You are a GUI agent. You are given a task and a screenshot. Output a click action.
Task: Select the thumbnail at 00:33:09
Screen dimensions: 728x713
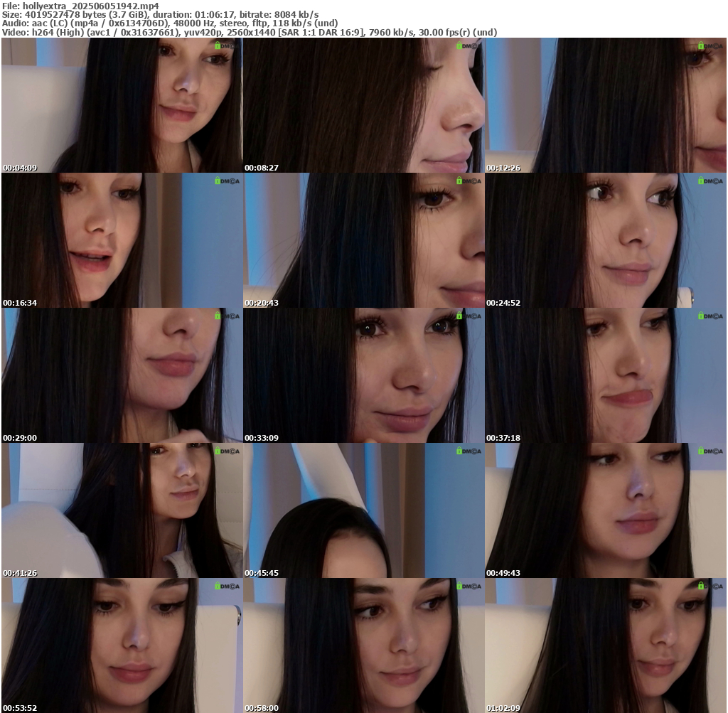click(x=363, y=375)
